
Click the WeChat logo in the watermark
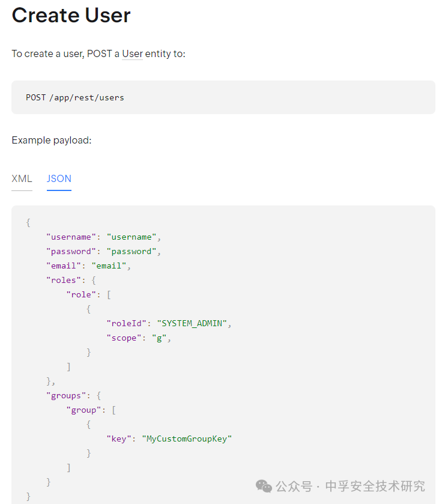[x=264, y=486]
